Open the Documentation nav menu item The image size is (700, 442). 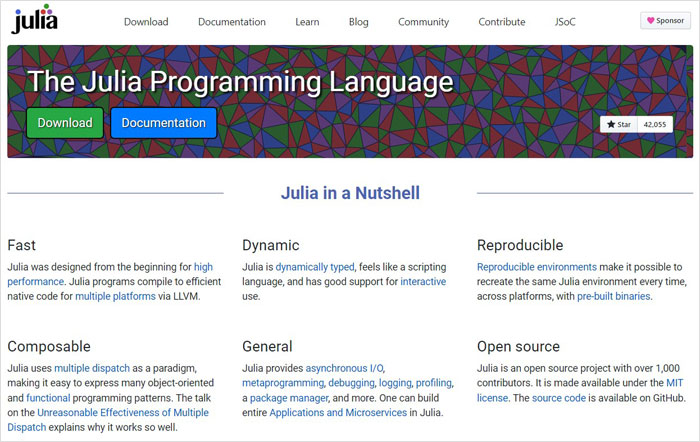click(x=232, y=22)
